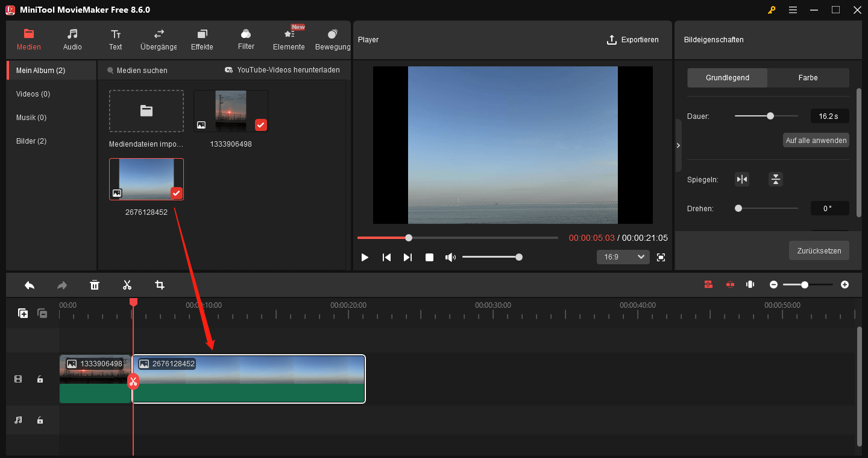
Task: Switch to the Farbe tab
Action: (808, 77)
